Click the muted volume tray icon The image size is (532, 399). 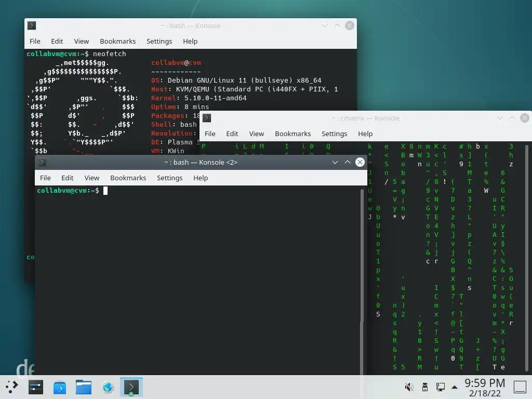click(409, 387)
